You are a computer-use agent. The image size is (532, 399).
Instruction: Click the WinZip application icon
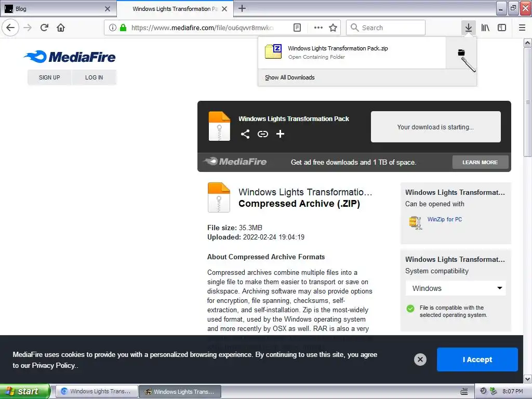coord(416,222)
